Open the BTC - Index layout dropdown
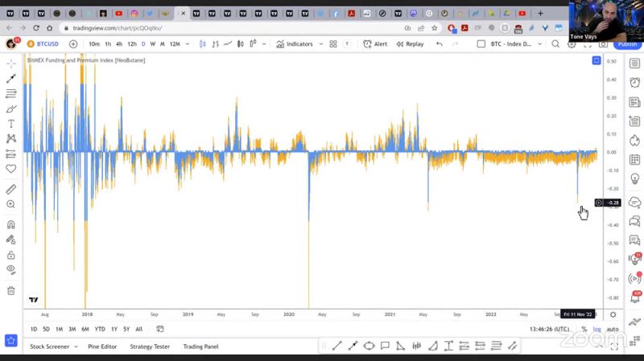The image size is (644, 361). point(511,44)
